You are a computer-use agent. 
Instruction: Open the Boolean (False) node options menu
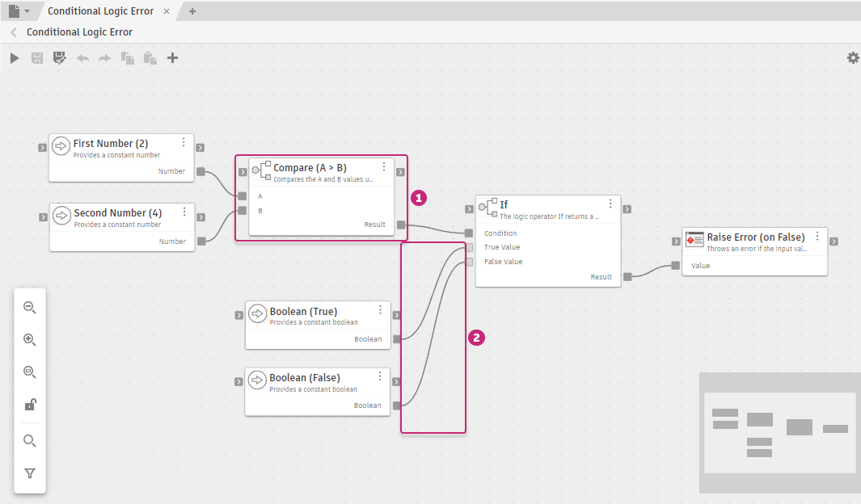pos(379,376)
